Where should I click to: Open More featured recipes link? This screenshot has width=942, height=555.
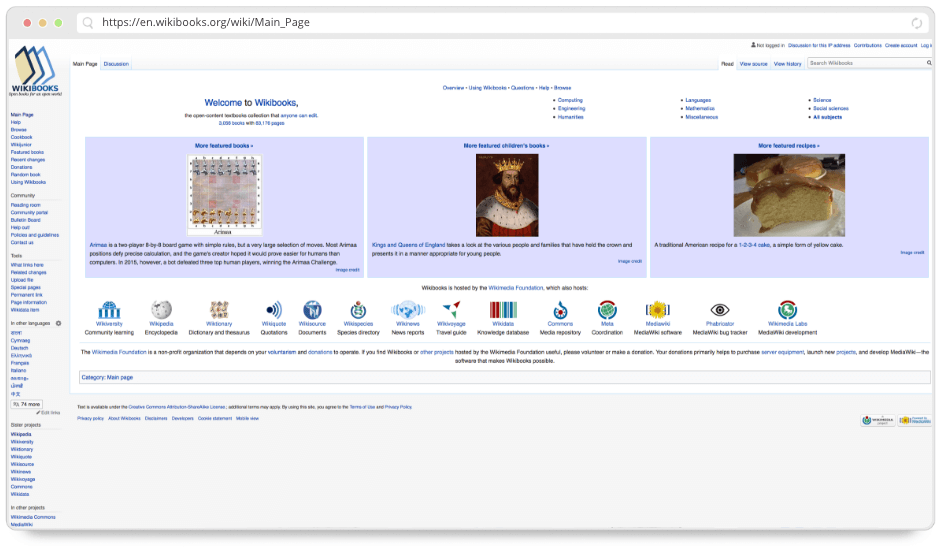(788, 146)
